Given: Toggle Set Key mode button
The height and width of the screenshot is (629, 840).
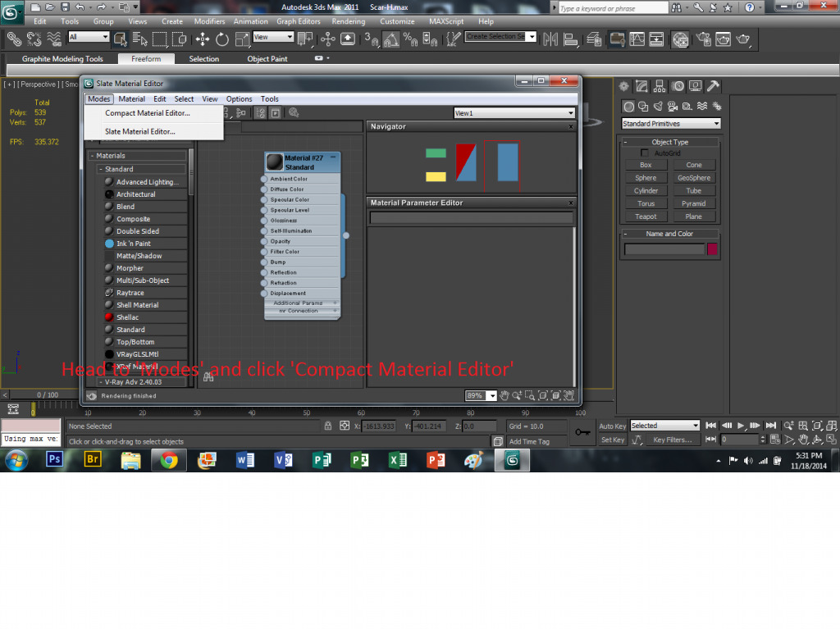Looking at the screenshot, I should [612, 440].
